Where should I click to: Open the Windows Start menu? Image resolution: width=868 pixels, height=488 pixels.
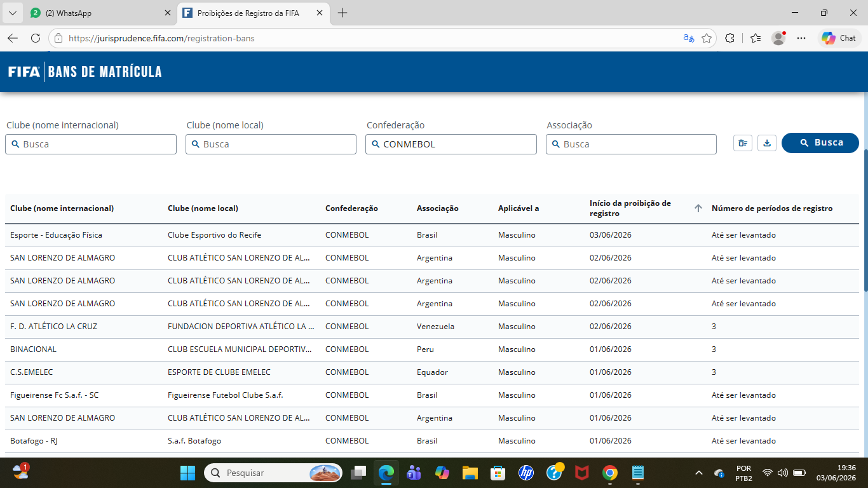pos(187,473)
